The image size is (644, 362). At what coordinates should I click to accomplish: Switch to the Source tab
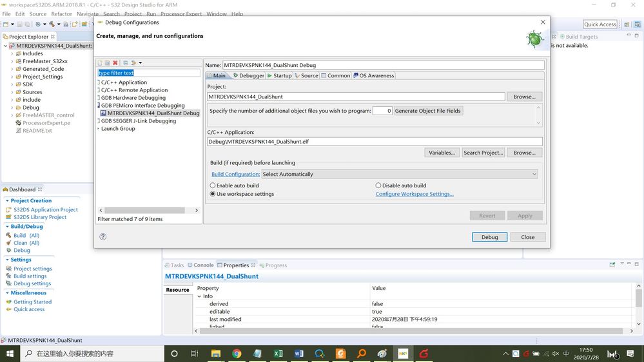click(306, 75)
